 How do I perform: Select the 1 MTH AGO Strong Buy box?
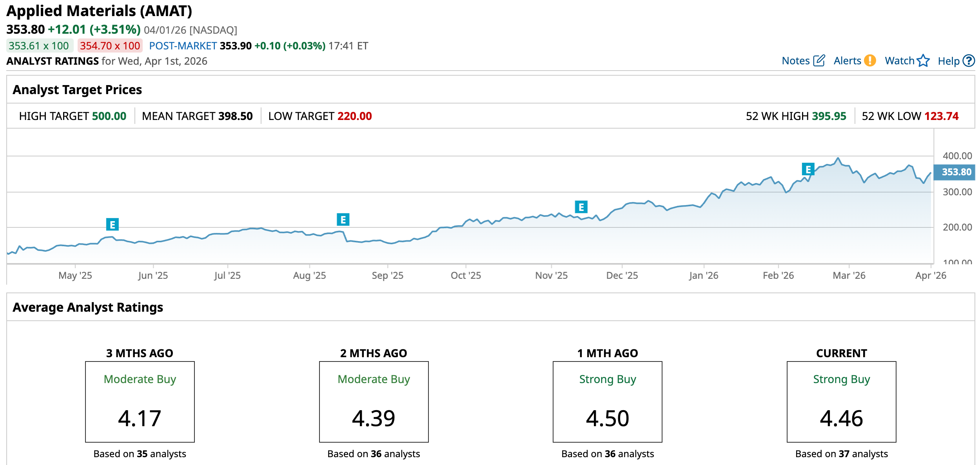[x=607, y=402]
